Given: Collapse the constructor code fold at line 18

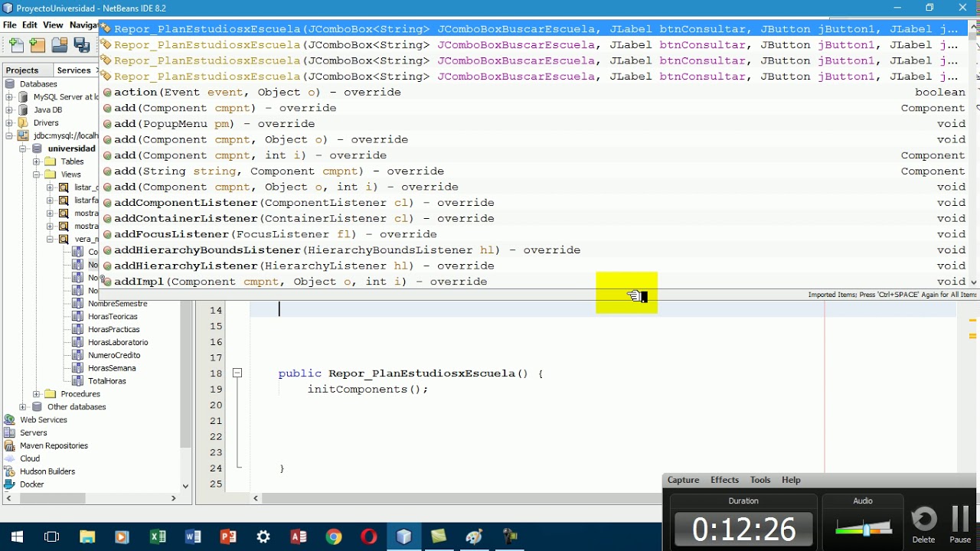Looking at the screenshot, I should pyautogui.click(x=237, y=373).
